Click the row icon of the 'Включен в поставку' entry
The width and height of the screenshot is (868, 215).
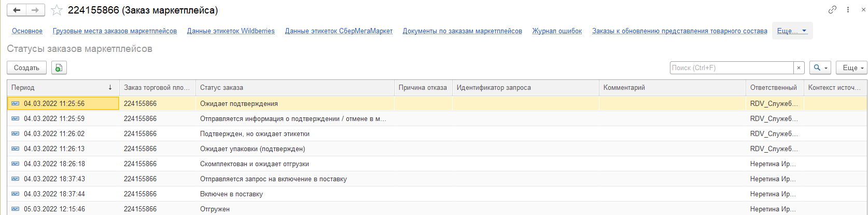click(x=16, y=194)
